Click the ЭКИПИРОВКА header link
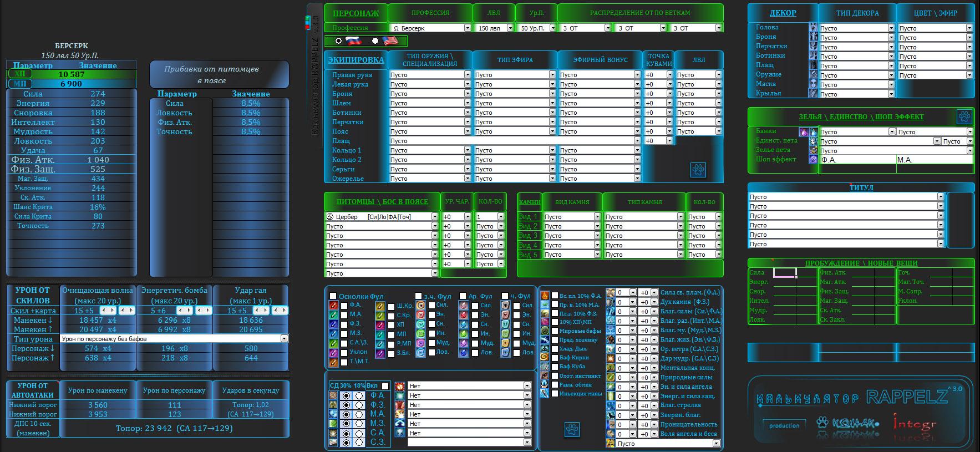Image resolution: width=980 pixels, height=452 pixels. [356, 60]
